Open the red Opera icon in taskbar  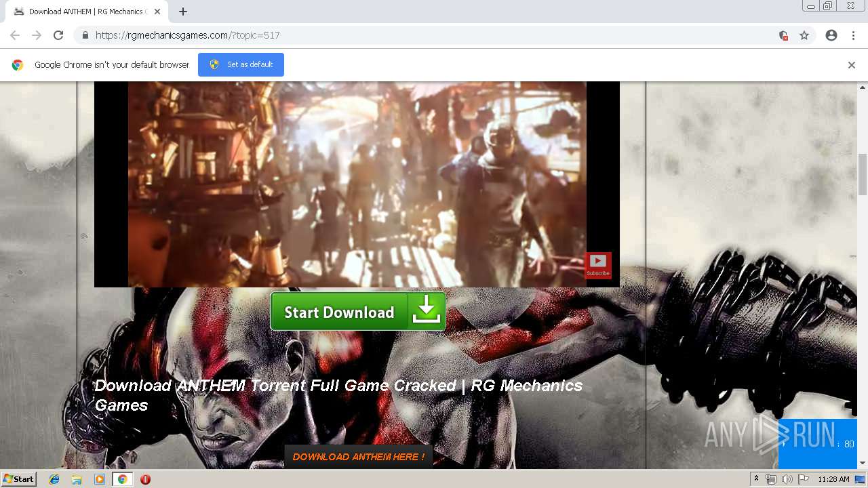click(145, 479)
